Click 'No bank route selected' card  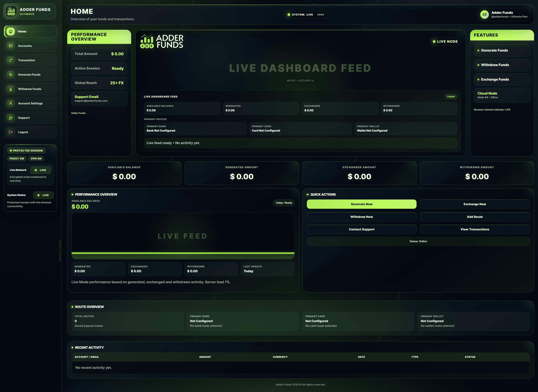(x=243, y=321)
